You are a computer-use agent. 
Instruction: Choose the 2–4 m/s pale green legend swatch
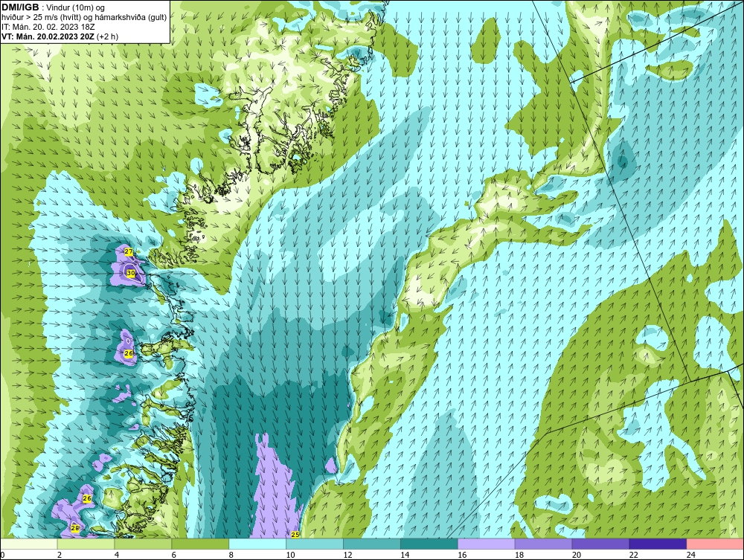coord(86,544)
